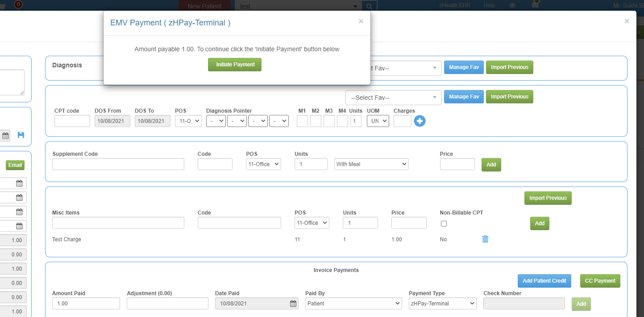Click the red notification badge showing 0
The width and height of the screenshot is (644, 317).
(18, 5)
